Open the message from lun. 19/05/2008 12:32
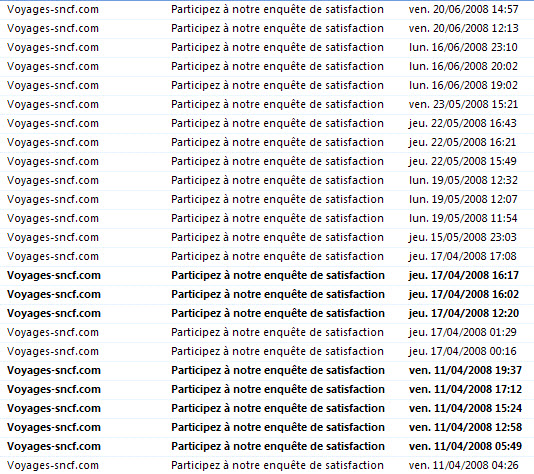Screen dimensions: 534x474 [267, 181]
